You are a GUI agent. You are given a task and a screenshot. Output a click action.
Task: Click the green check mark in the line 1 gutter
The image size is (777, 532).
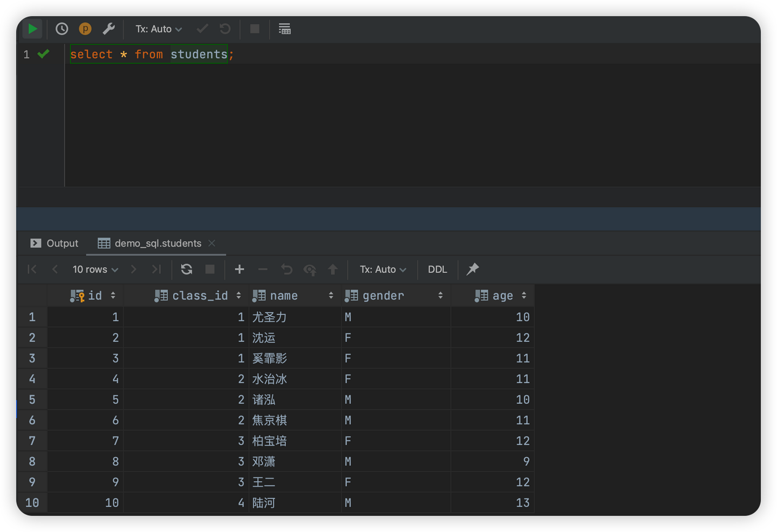tap(44, 53)
